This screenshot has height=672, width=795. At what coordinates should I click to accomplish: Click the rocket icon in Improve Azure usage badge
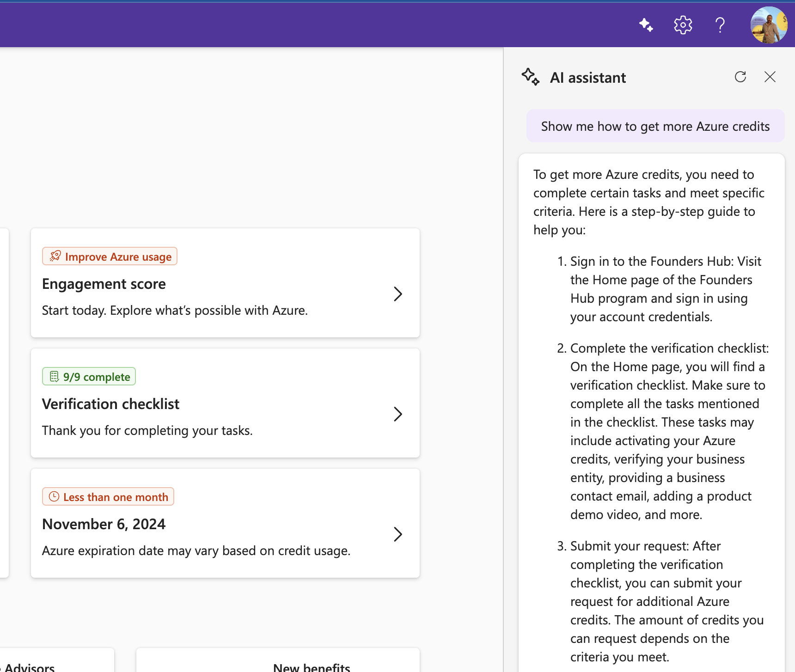point(55,256)
